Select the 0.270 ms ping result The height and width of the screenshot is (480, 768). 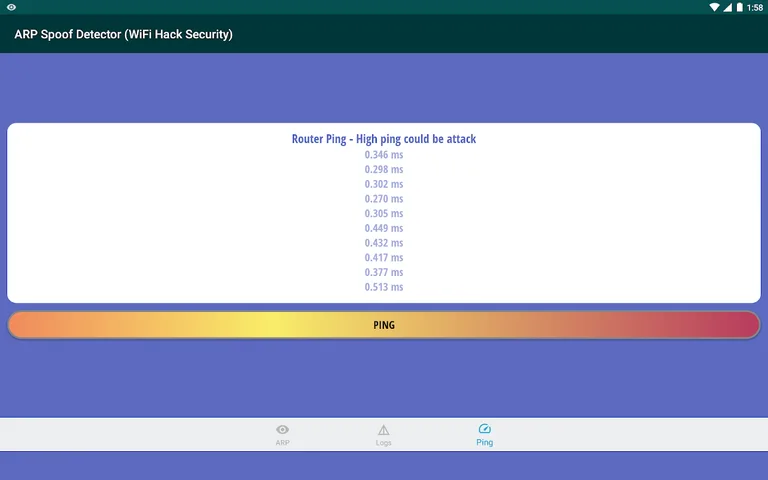click(x=384, y=199)
